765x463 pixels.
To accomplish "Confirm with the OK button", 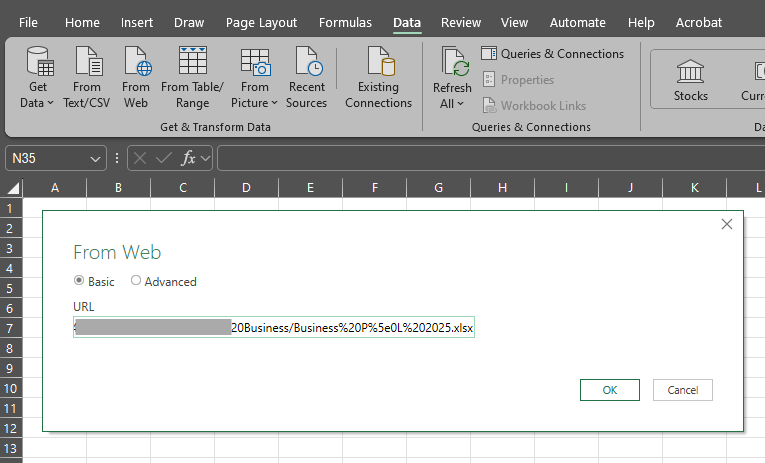I will [610, 390].
